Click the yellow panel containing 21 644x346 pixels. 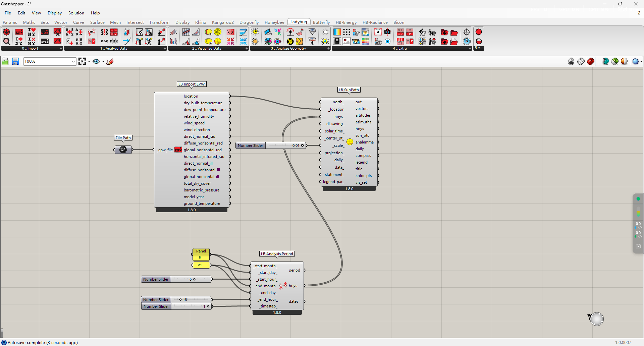pyautogui.click(x=201, y=265)
